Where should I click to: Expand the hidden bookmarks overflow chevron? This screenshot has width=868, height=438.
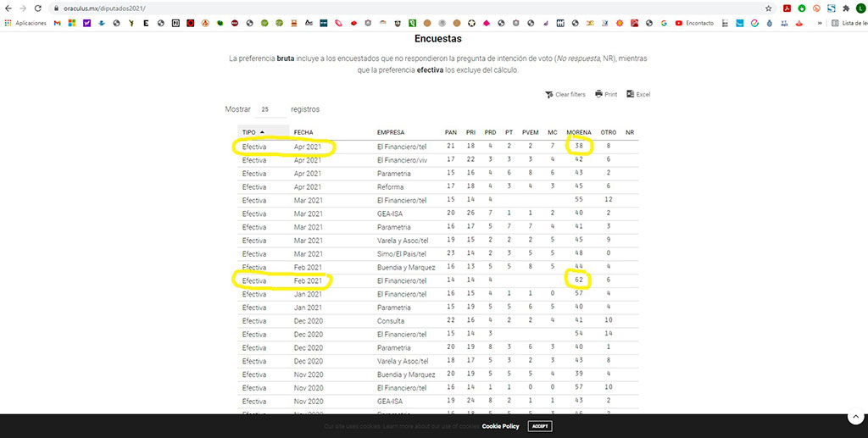point(820,23)
